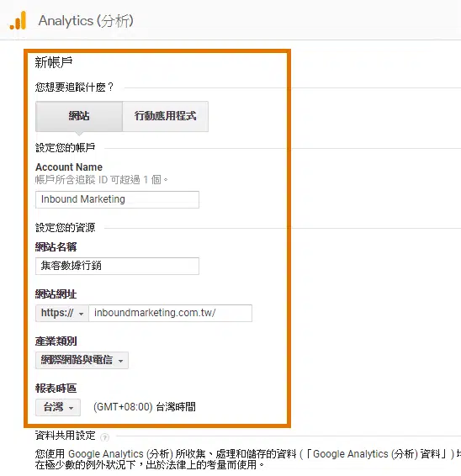This screenshot has height=476, width=461.
Task: Click the 報表時區 field label
Action: coord(56,388)
